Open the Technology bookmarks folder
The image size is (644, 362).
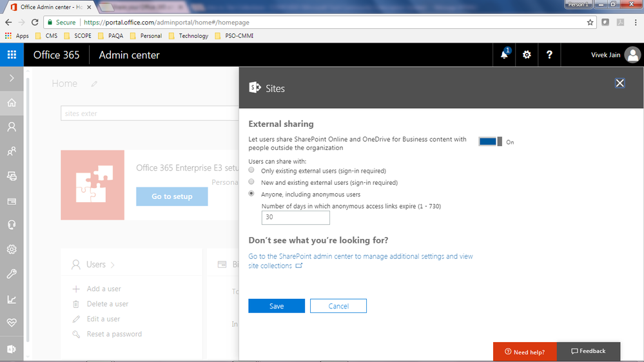tap(188, 35)
